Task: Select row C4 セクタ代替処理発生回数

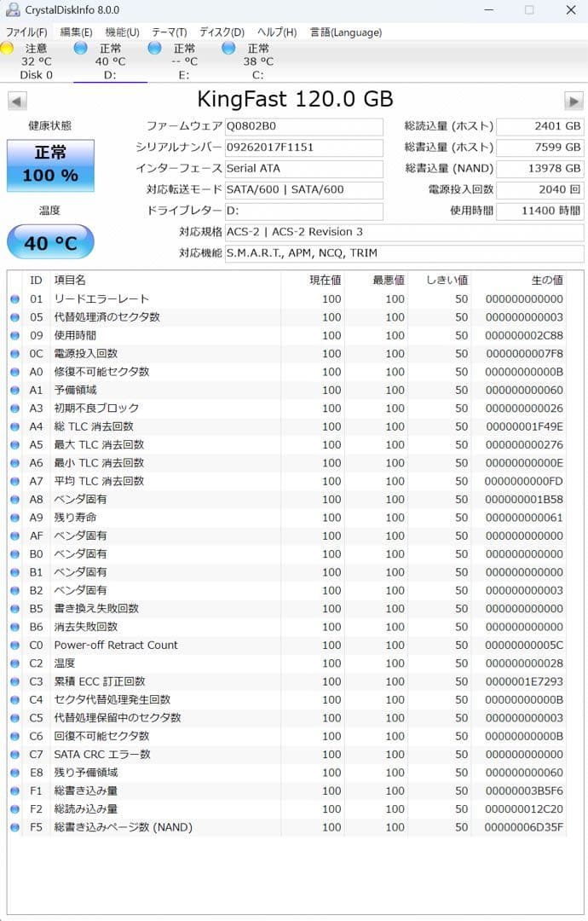Action: [x=287, y=699]
